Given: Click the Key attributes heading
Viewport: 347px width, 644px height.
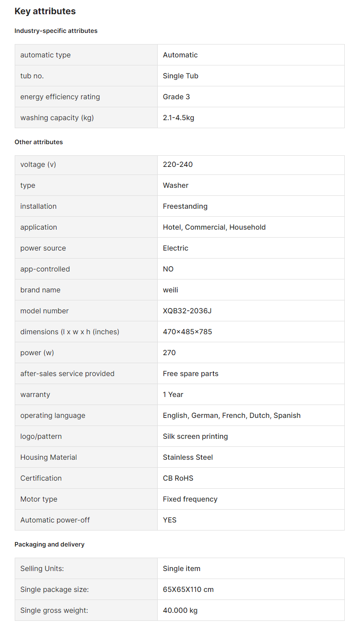Looking at the screenshot, I should [x=45, y=11].
